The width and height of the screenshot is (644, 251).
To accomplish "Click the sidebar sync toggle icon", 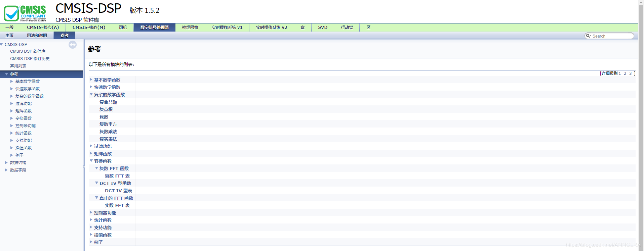I will pos(73,45).
